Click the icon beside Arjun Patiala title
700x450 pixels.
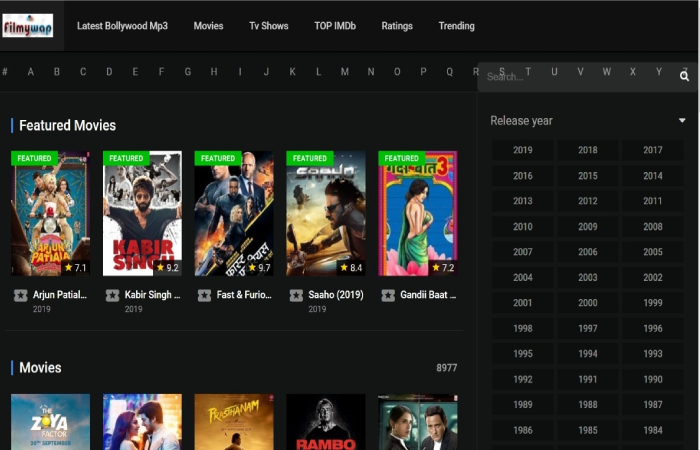[x=21, y=295]
